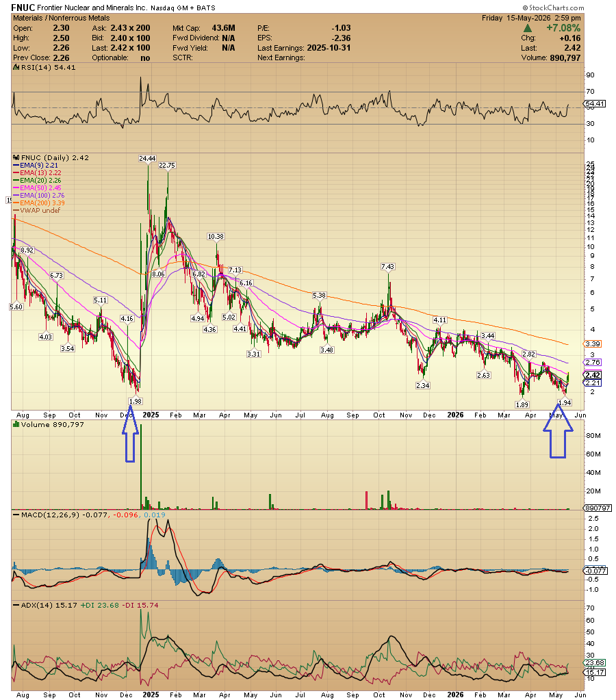This screenshot has width=616, height=700.
Task: Click the EMA(50) 2.45 legend entry
Action: click(38, 188)
